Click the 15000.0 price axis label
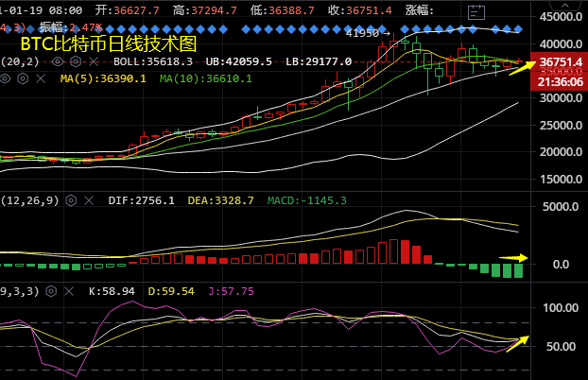588x380 pixels. click(561, 180)
